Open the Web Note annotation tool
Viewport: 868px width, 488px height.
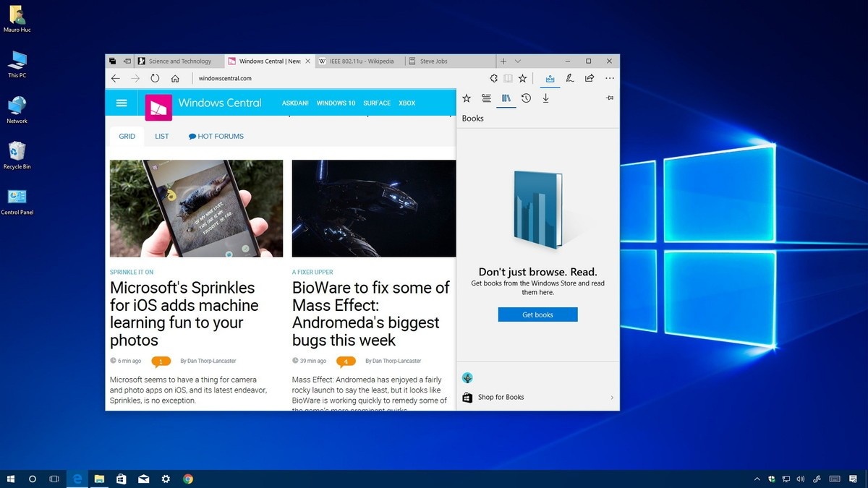coord(570,78)
